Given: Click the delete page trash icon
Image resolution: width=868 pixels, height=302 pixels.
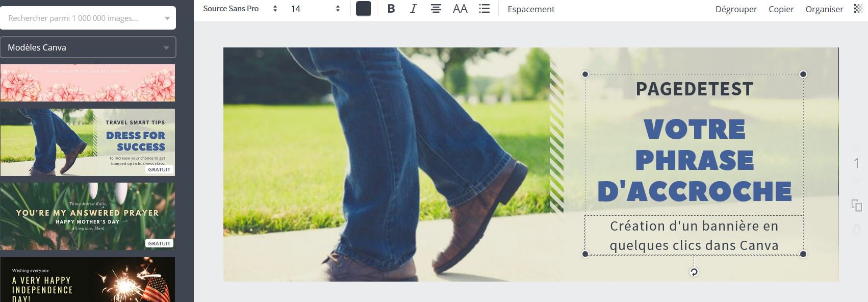Looking at the screenshot, I should click(857, 230).
